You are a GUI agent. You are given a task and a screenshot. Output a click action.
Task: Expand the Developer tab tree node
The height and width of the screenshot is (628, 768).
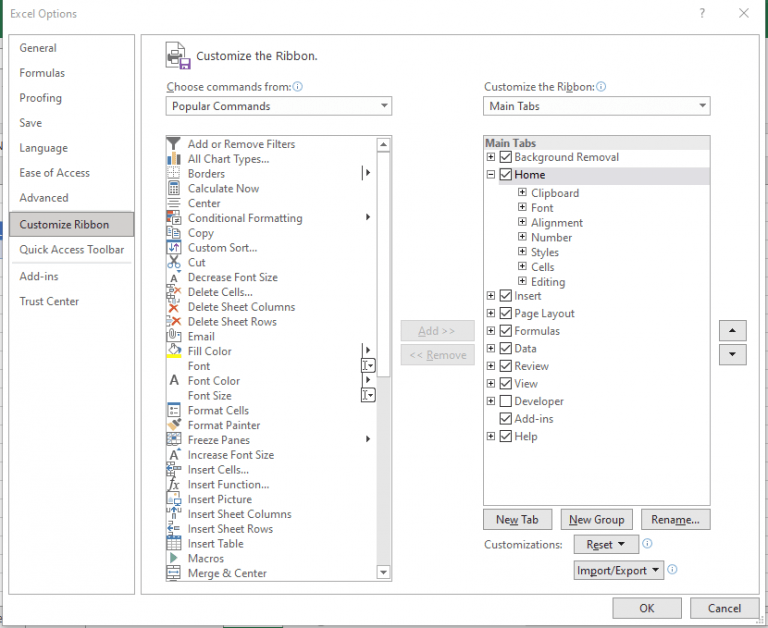pyautogui.click(x=491, y=401)
